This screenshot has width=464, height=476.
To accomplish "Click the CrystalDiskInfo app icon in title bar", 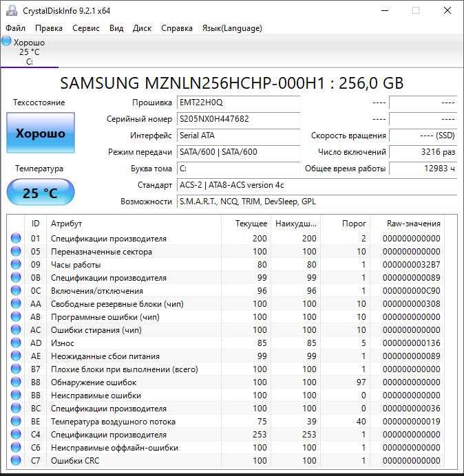I will (12, 10).
